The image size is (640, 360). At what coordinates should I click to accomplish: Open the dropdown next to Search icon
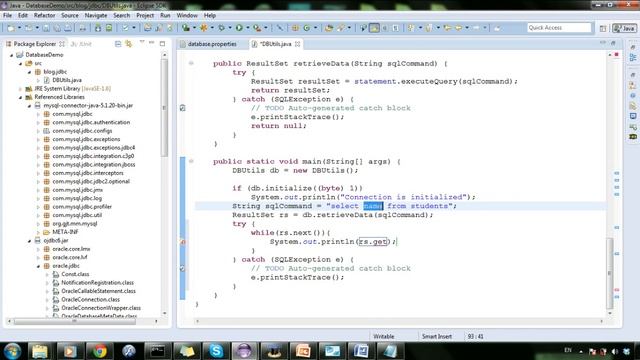tap(349, 28)
